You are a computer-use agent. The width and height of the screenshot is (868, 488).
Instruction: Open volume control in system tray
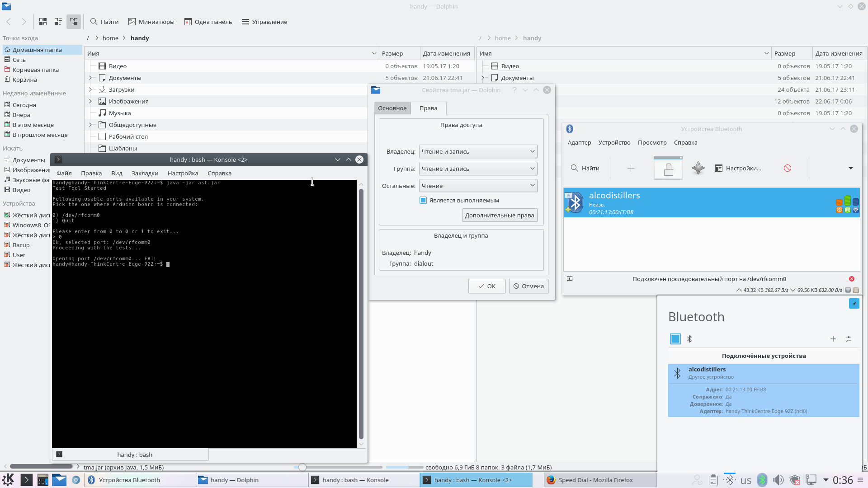778,480
